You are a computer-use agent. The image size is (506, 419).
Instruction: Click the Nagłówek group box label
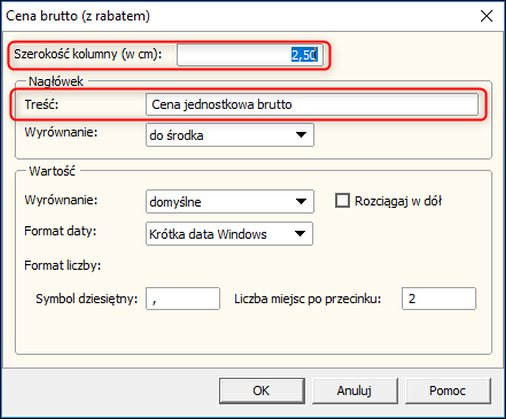pos(56,81)
